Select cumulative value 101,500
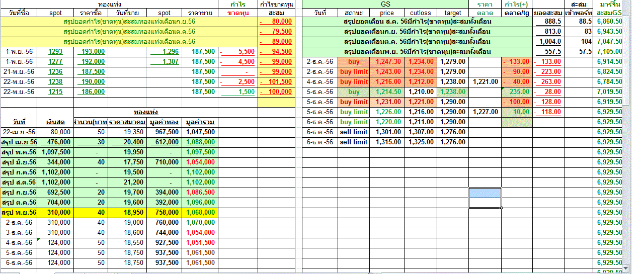 pyautogui.click(x=276, y=82)
